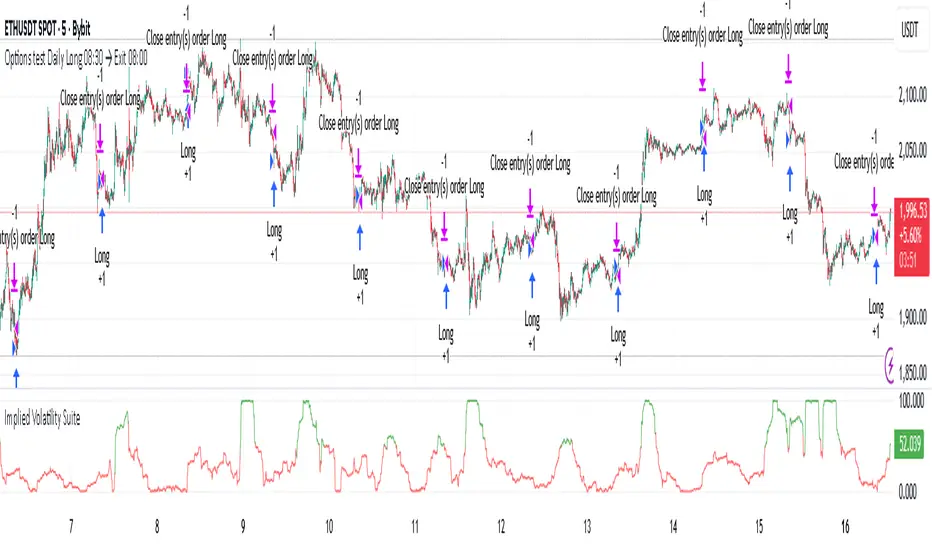932x550 pixels.
Task: Click the 100.000 volatility scale label
Action: click(911, 401)
